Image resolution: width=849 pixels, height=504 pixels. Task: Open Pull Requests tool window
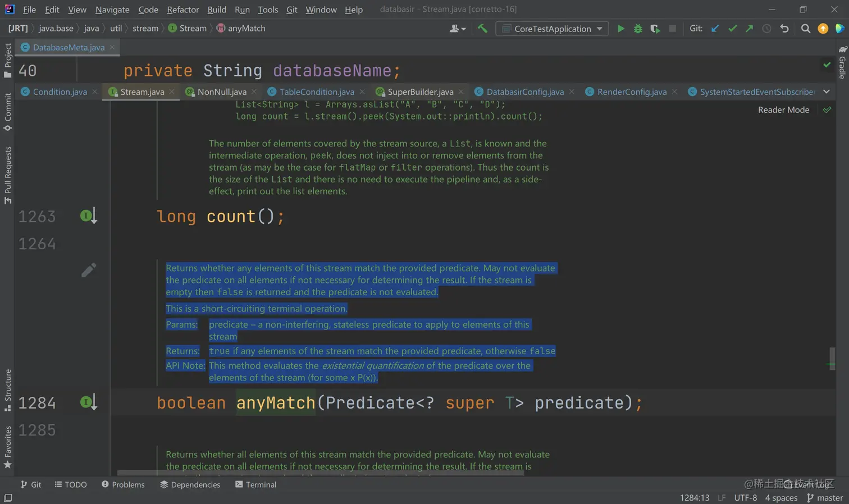click(8, 175)
